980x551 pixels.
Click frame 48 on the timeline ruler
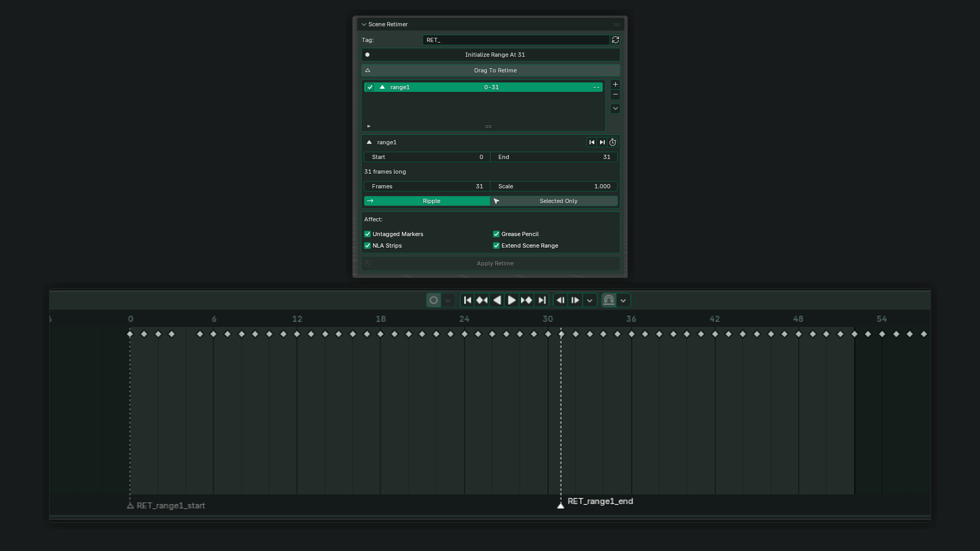[x=798, y=319]
